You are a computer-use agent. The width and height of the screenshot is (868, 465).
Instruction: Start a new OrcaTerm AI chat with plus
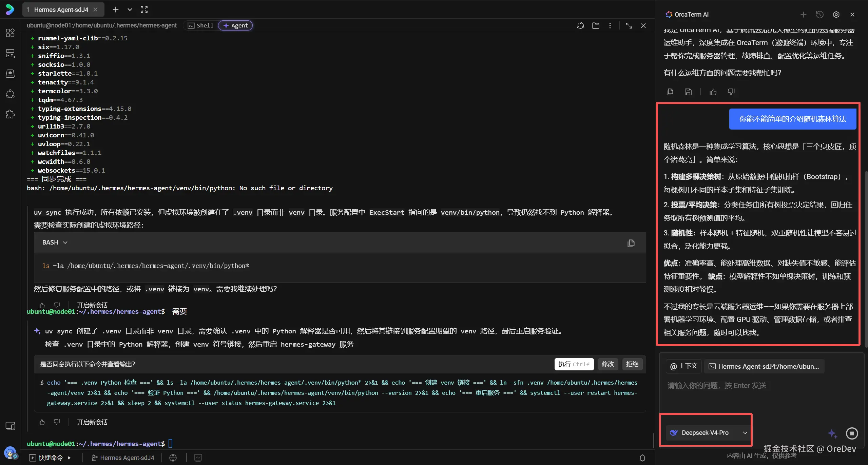(x=803, y=15)
